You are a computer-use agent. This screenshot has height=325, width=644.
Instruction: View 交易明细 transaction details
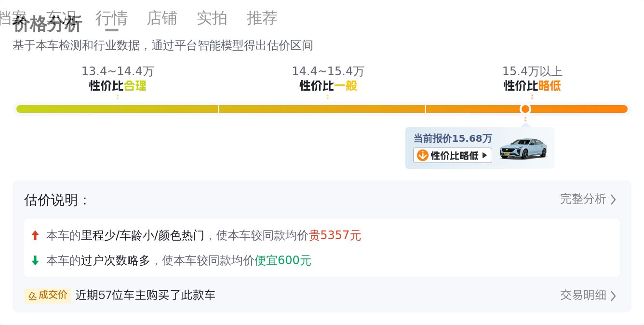583,295
